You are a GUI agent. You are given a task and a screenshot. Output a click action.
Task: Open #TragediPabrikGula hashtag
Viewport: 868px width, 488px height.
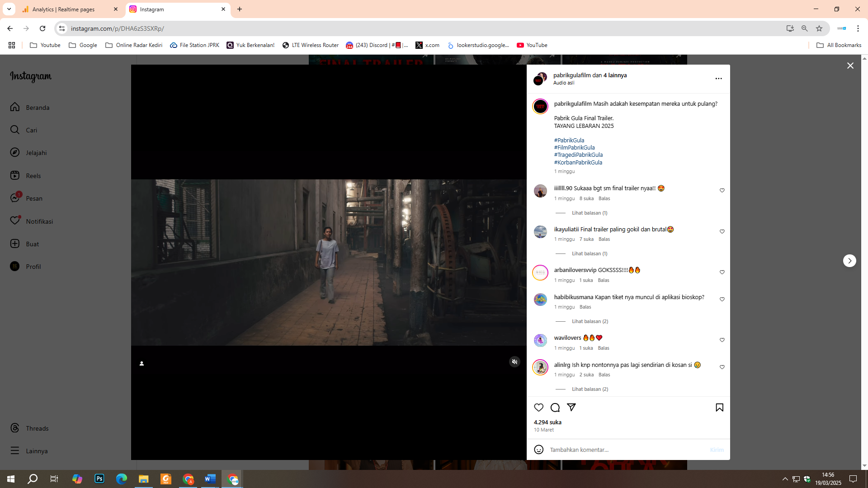click(x=578, y=155)
